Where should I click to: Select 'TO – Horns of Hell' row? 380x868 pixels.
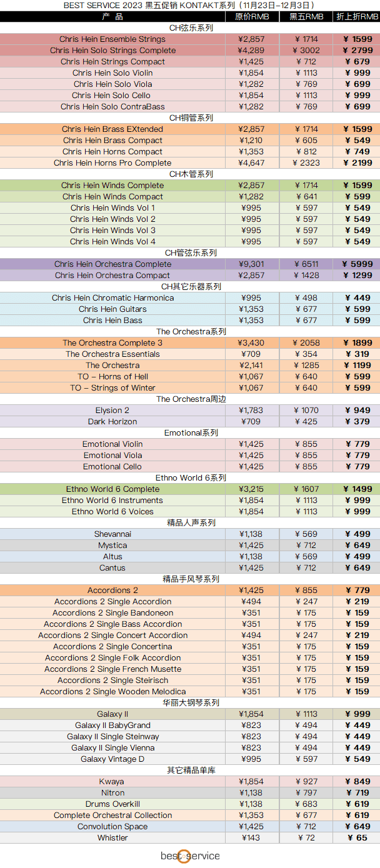[112, 377]
